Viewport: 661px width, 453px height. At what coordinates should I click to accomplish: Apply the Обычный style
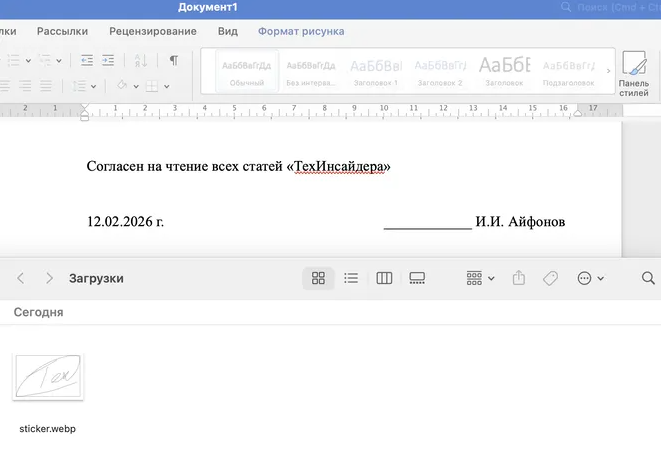tap(247, 70)
